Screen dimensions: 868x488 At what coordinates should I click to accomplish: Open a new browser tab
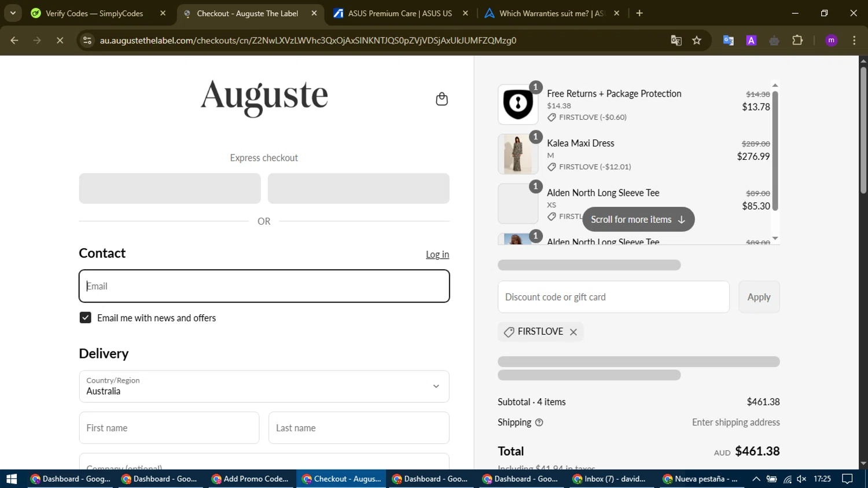click(639, 13)
